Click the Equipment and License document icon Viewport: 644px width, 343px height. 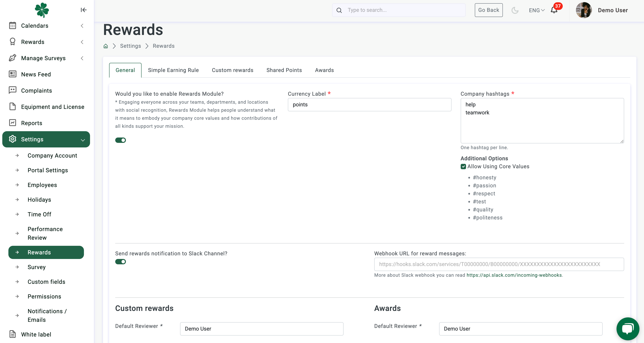click(13, 107)
